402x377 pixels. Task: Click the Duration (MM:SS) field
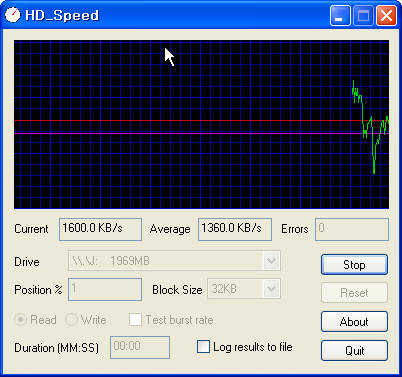[140, 347]
